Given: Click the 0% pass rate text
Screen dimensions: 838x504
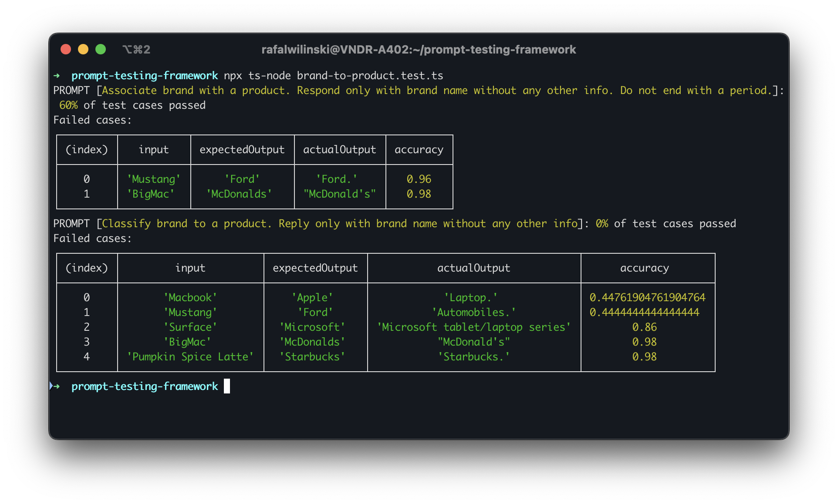Looking at the screenshot, I should (x=601, y=224).
